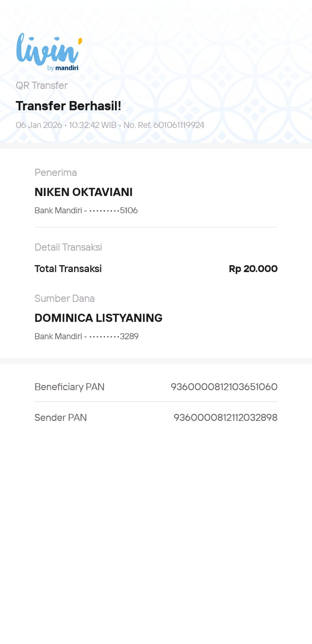The image size is (312, 644).
Task: Tap the 'Sumber Dana' label
Action: click(65, 299)
